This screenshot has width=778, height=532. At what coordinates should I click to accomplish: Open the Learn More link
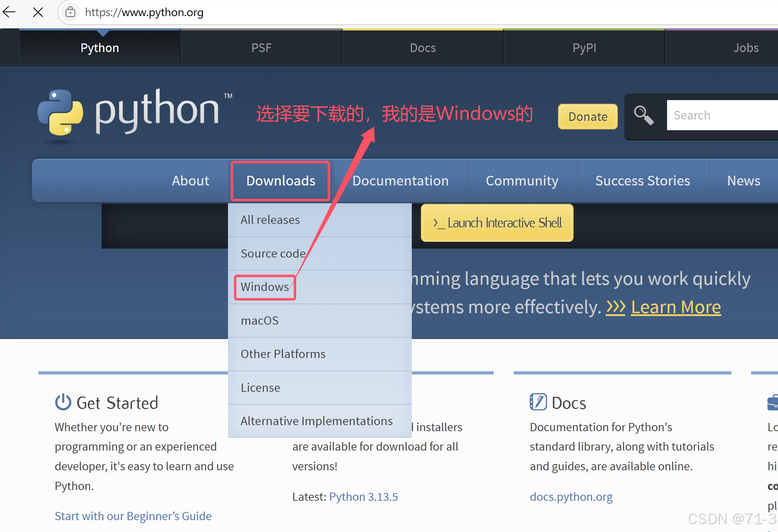pyautogui.click(x=676, y=307)
